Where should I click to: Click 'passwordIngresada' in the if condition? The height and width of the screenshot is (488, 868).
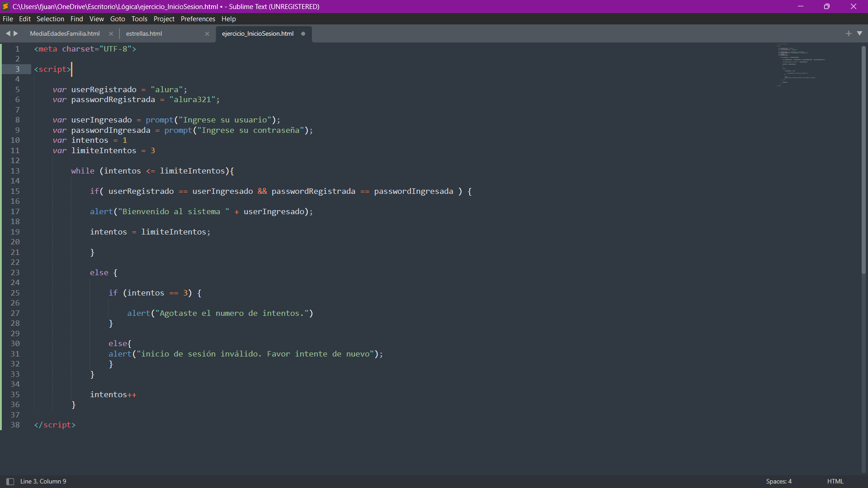(413, 191)
